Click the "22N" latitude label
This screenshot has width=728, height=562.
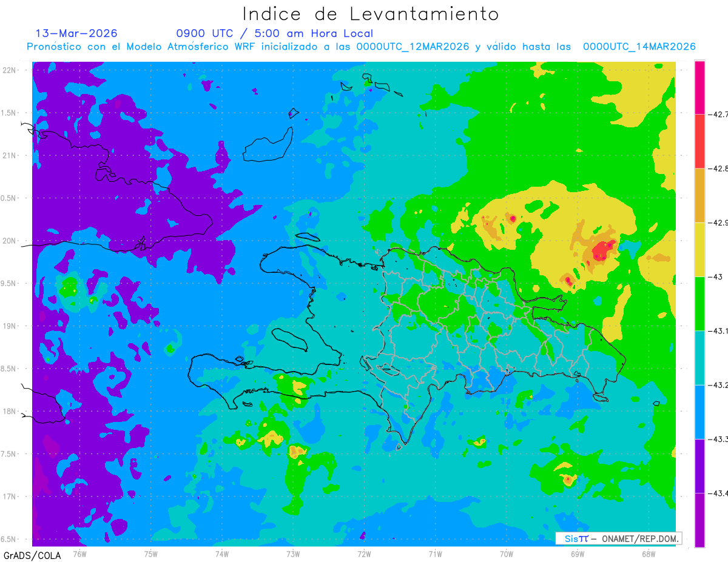tap(8, 70)
